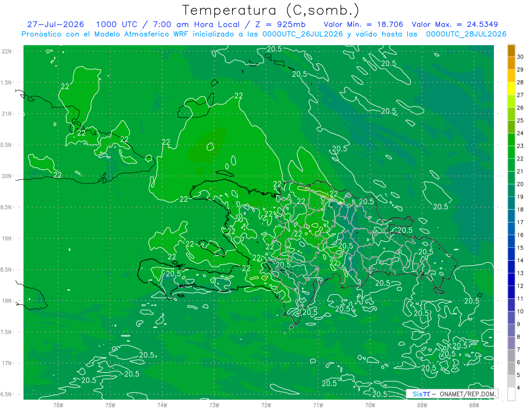Click the '73W' longitude axis label

(214, 405)
